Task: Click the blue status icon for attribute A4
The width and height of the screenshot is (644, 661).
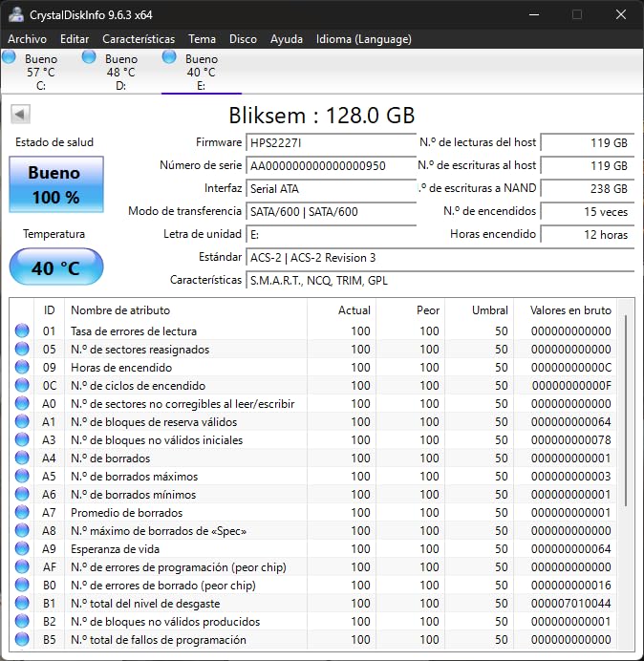Action: pos(22,458)
